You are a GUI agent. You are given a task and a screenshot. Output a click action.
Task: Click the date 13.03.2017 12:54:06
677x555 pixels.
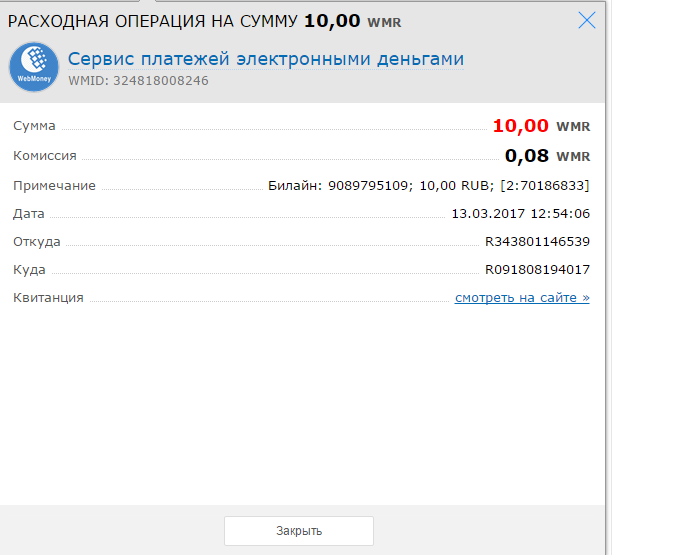click(x=520, y=214)
